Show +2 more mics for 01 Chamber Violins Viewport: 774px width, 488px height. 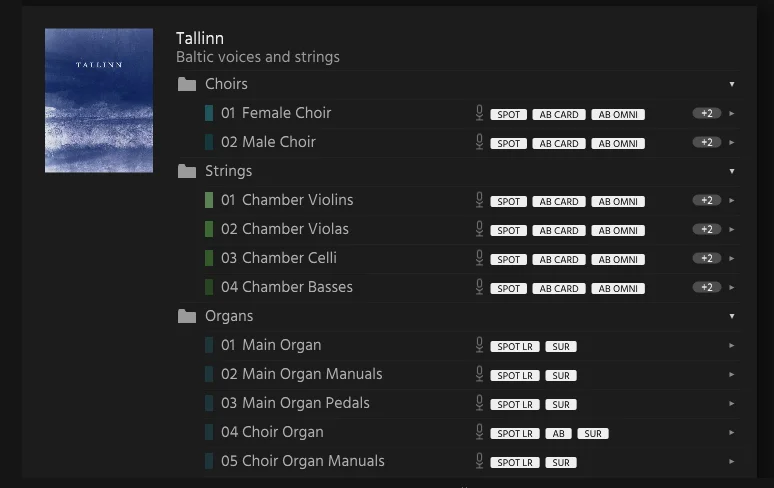coord(707,200)
